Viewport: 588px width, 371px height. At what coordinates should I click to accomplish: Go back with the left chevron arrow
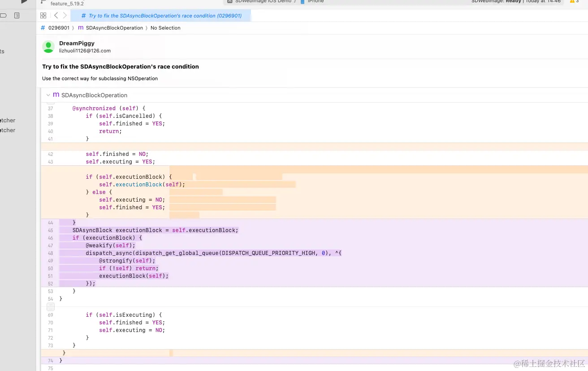tap(56, 16)
